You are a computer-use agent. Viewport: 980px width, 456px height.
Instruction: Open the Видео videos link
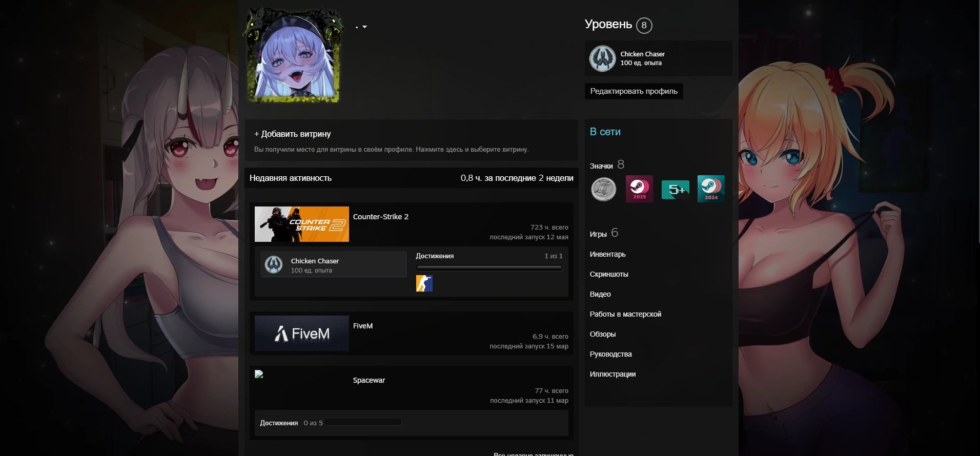click(600, 294)
